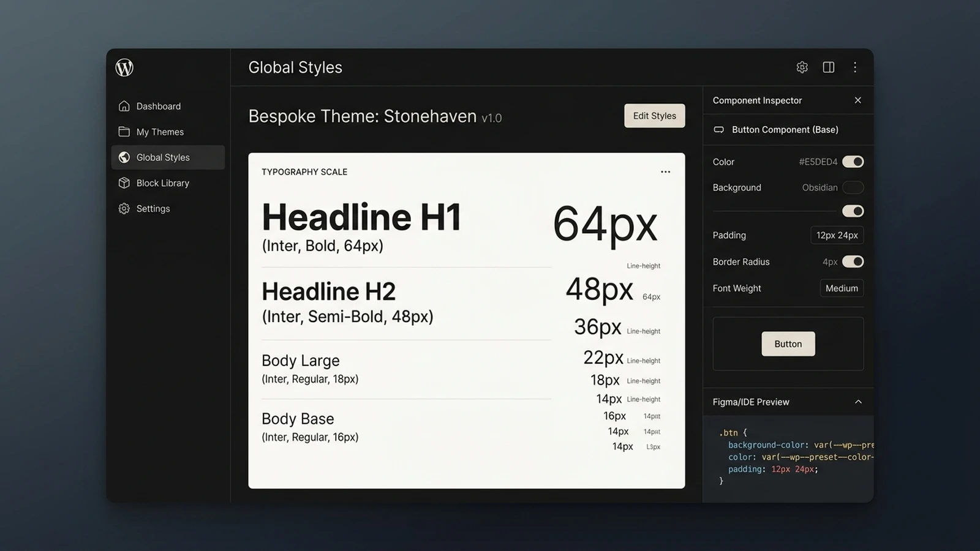Open My Themes in the sidebar
Image resolution: width=980 pixels, height=551 pixels.
168,132
